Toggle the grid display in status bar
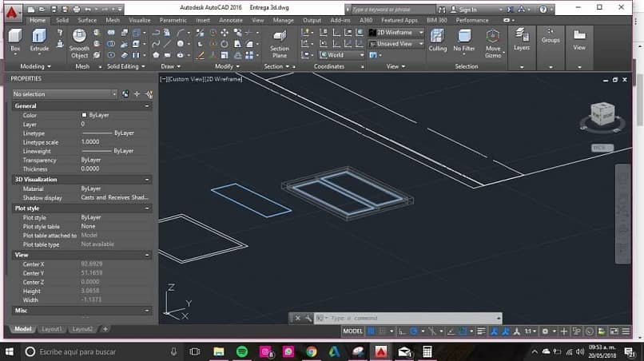Screen dimensions: 644x361 pos(372,331)
